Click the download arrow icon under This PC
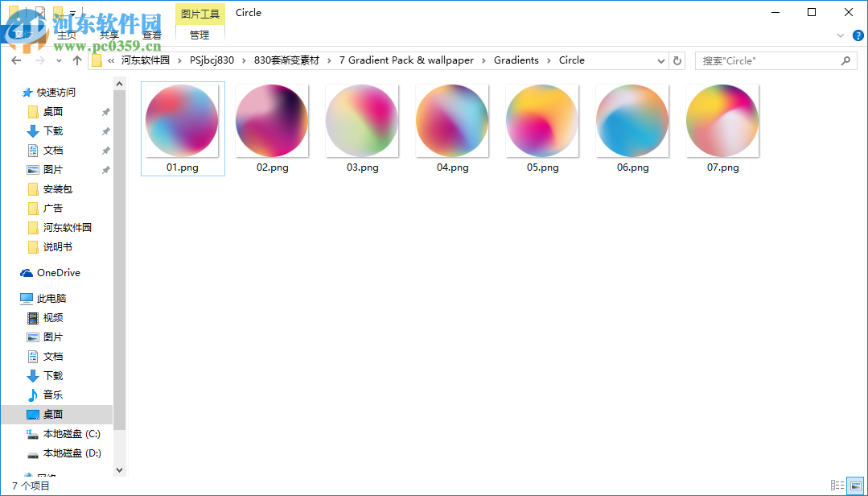This screenshot has width=868, height=496. pos(33,376)
